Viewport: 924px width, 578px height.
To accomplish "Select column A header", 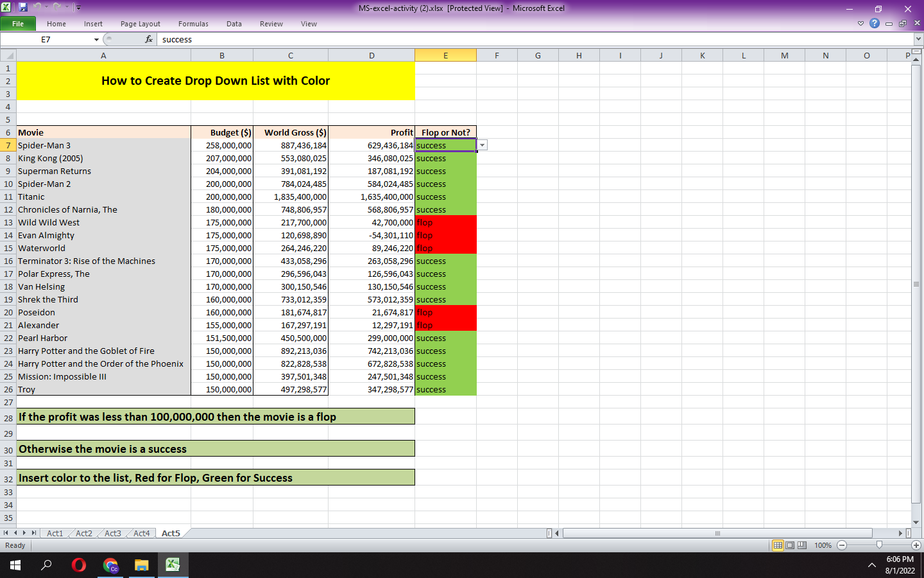I will tap(103, 55).
